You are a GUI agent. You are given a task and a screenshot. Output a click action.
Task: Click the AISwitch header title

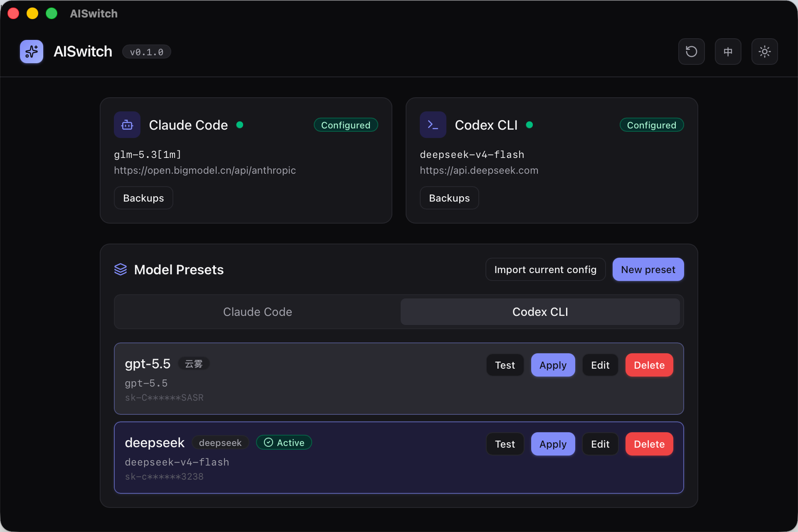coord(83,52)
